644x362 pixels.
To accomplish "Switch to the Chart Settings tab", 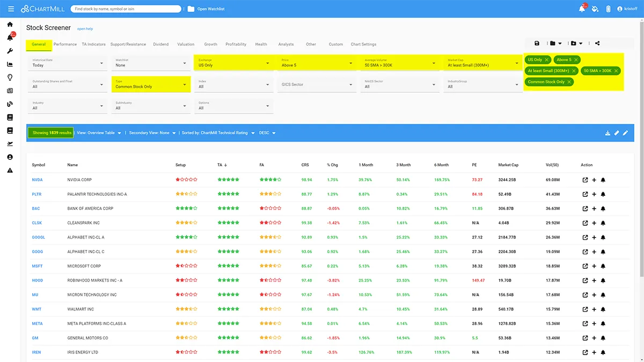I will tap(363, 45).
